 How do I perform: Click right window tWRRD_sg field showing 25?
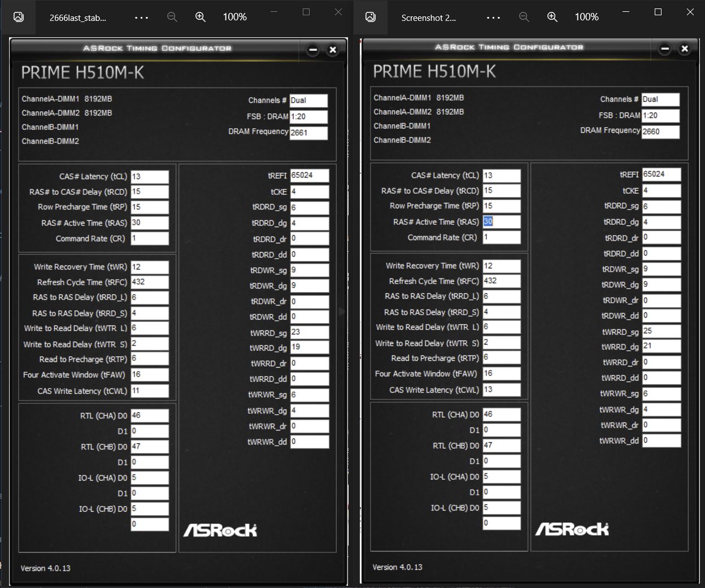[662, 331]
